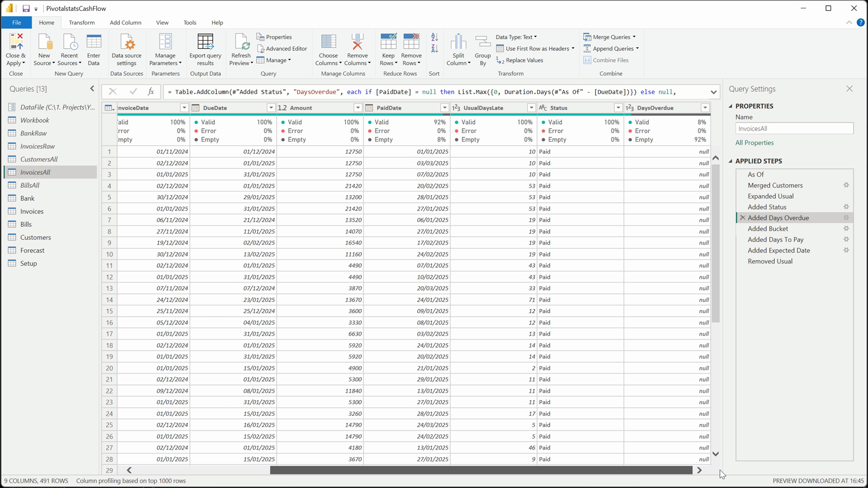
Task: Open the PaidDate column filter dropdown
Action: [x=444, y=108]
